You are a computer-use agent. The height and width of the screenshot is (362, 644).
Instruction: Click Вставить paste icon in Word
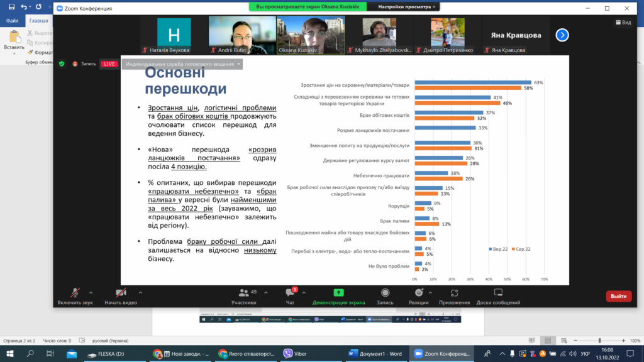coord(15,37)
